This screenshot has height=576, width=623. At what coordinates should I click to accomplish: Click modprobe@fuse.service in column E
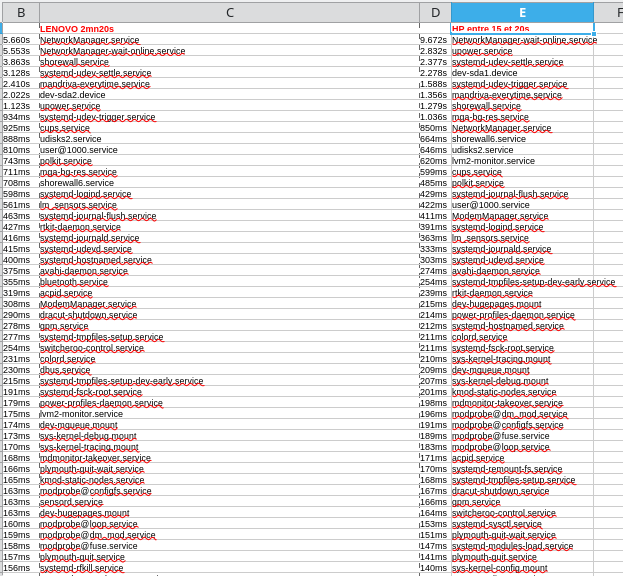pyautogui.click(x=522, y=436)
